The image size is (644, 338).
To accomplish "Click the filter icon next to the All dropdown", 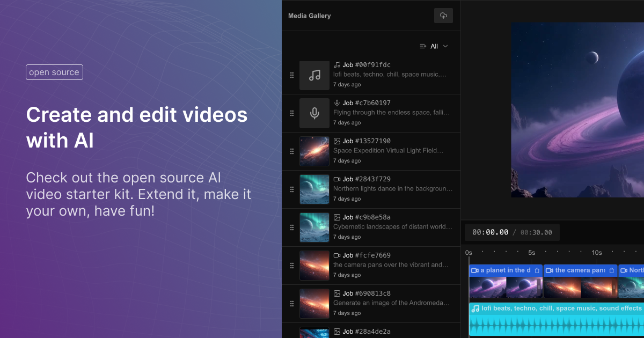I will [x=423, y=46].
